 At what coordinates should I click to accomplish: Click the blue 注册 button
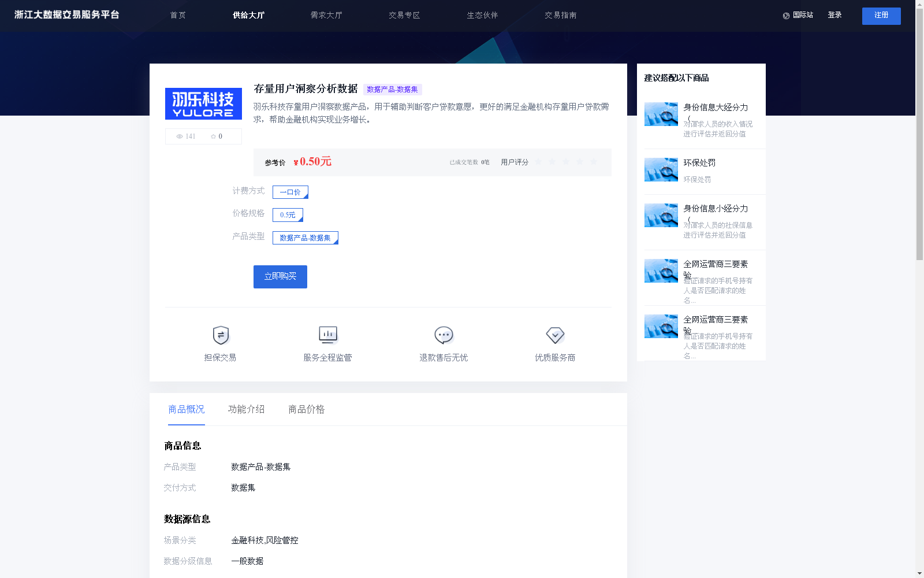(881, 16)
